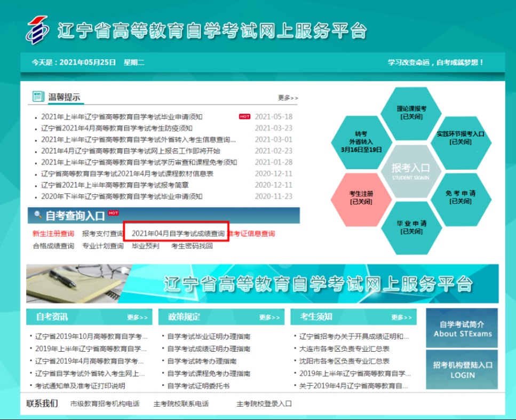
Task: Click 更多 in 政策规定 header
Action: 269,318
